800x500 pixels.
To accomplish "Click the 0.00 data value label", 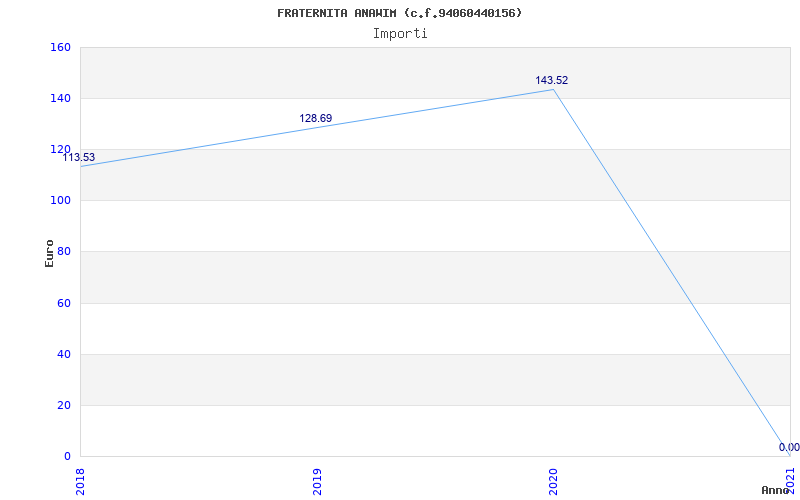I will [x=789, y=447].
